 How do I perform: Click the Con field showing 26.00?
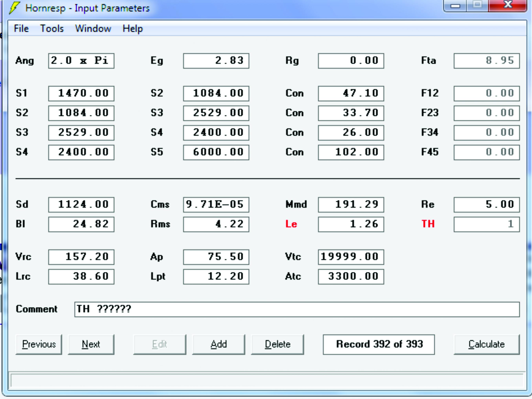click(351, 133)
